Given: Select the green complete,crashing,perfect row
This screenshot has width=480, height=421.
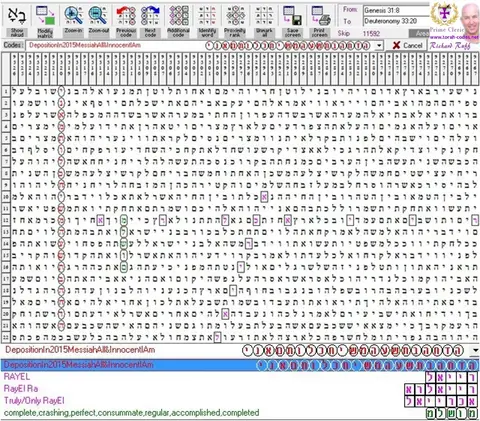Looking at the screenshot, I should click(x=131, y=413).
